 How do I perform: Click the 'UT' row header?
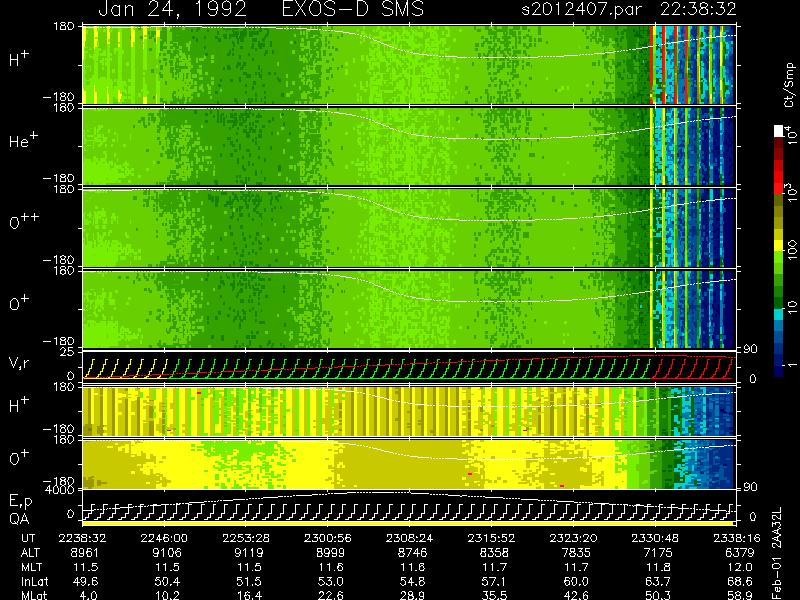pos(28,538)
